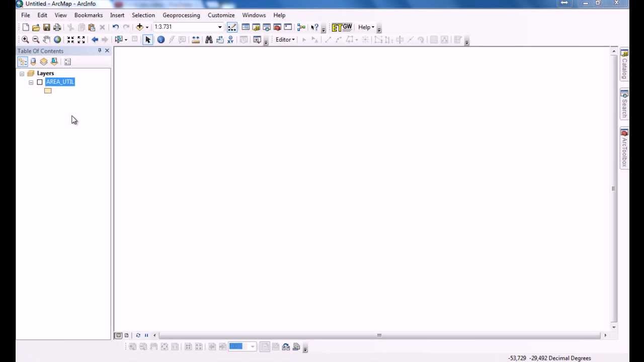Image resolution: width=644 pixels, height=362 pixels.
Task: Open the Customize menu
Action: [221, 15]
